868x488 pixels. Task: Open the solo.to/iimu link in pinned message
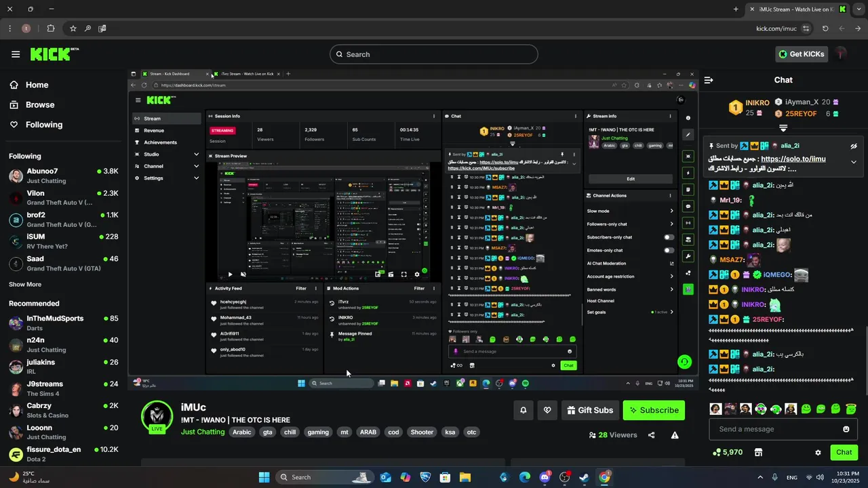click(793, 159)
